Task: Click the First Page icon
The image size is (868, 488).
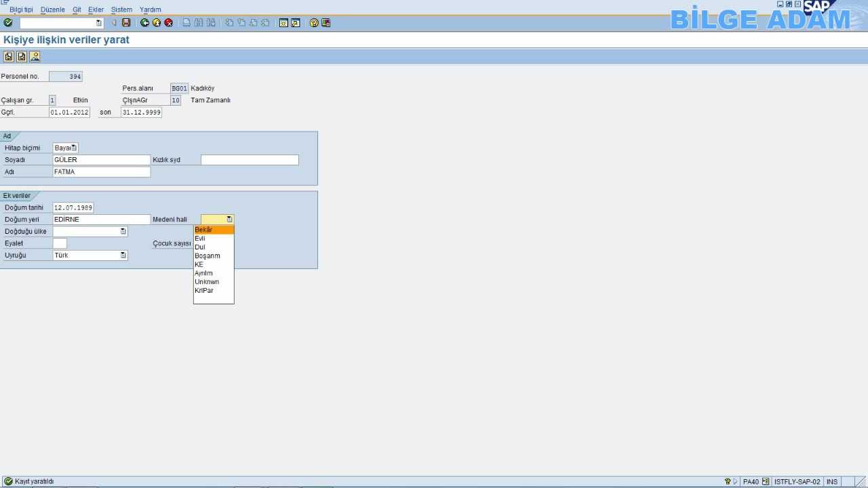Action: point(230,23)
